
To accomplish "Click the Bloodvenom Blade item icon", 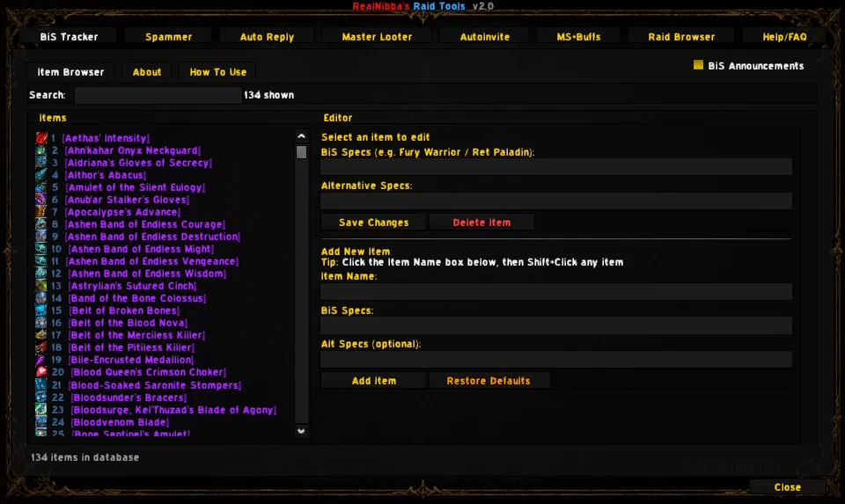I will (41, 421).
